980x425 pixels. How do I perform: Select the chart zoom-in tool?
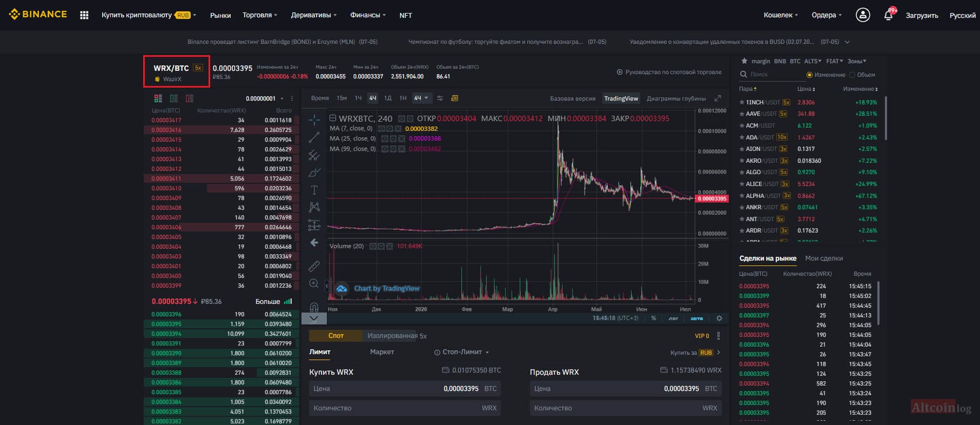click(314, 283)
